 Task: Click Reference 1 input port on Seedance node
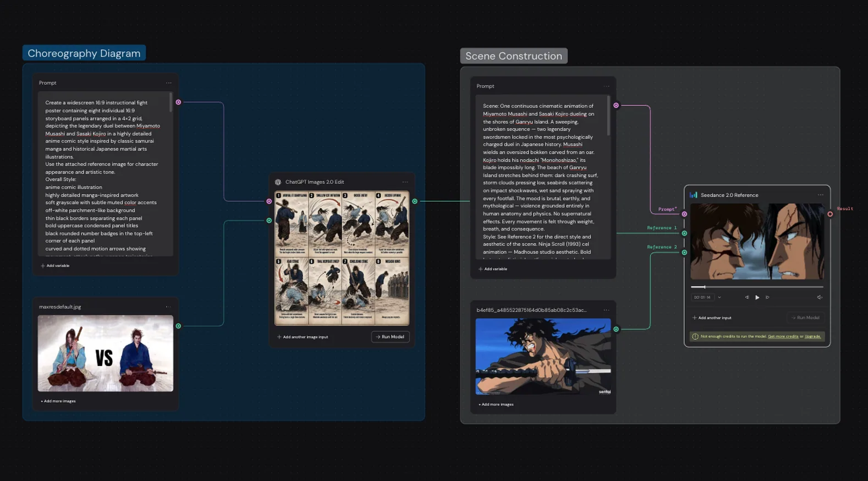tap(684, 233)
